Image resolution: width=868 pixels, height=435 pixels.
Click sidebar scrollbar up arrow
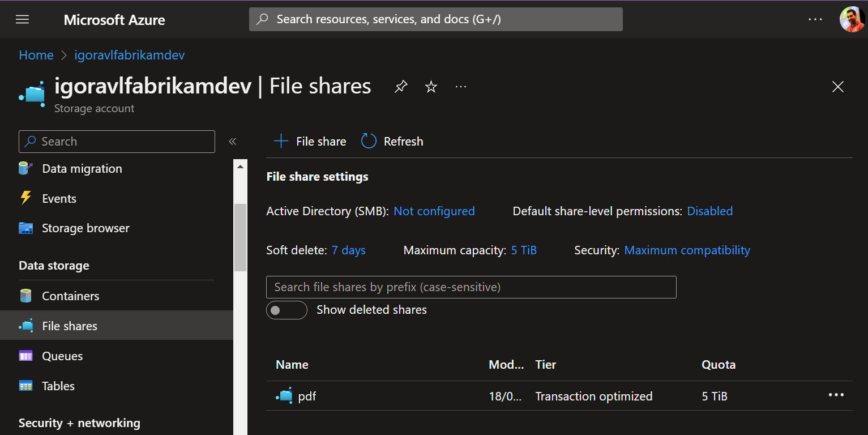240,167
